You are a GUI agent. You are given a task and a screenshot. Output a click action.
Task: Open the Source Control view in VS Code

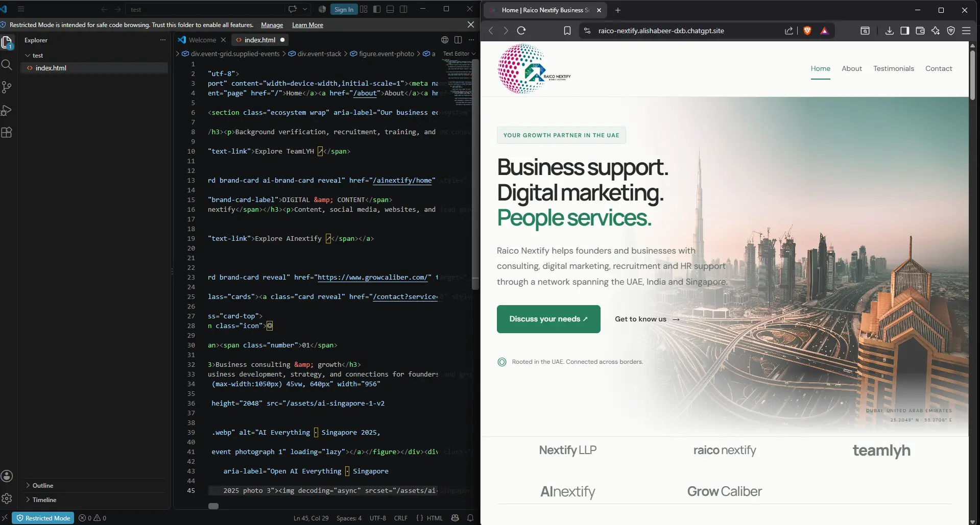[x=7, y=87]
